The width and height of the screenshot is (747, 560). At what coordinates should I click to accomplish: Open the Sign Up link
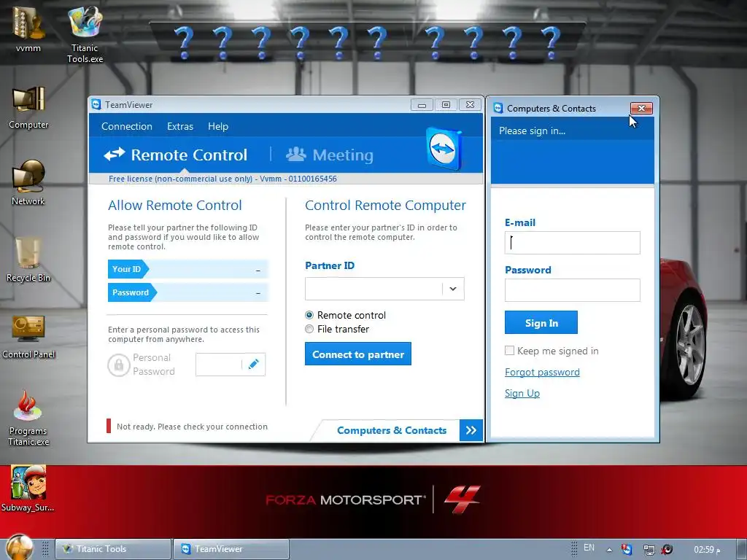pyautogui.click(x=522, y=393)
